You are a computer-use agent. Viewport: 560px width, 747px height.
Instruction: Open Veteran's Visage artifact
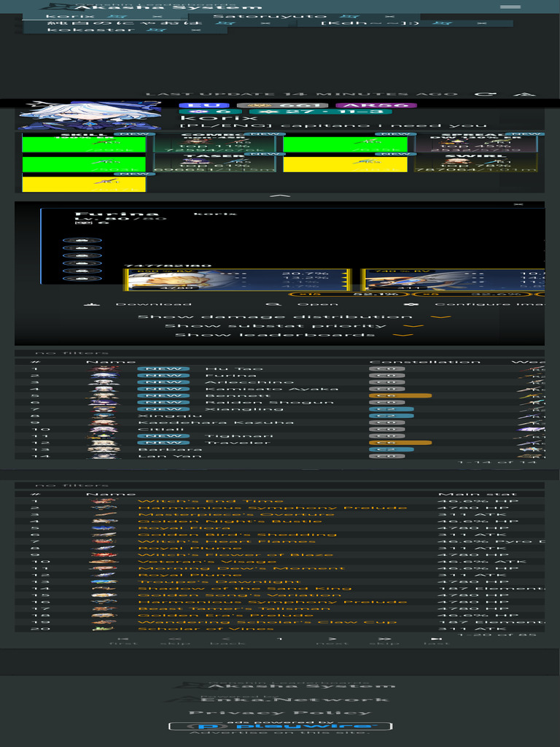(207, 562)
